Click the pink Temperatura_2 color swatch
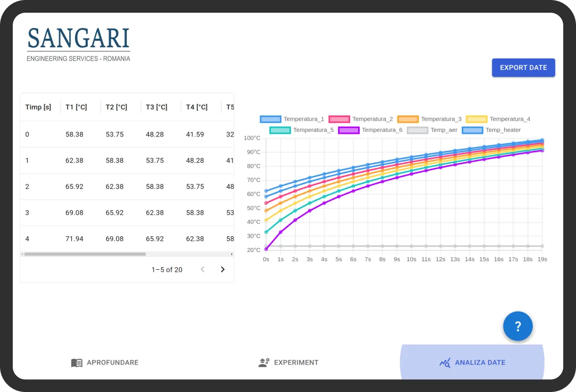This screenshot has width=576, height=392. click(x=339, y=119)
